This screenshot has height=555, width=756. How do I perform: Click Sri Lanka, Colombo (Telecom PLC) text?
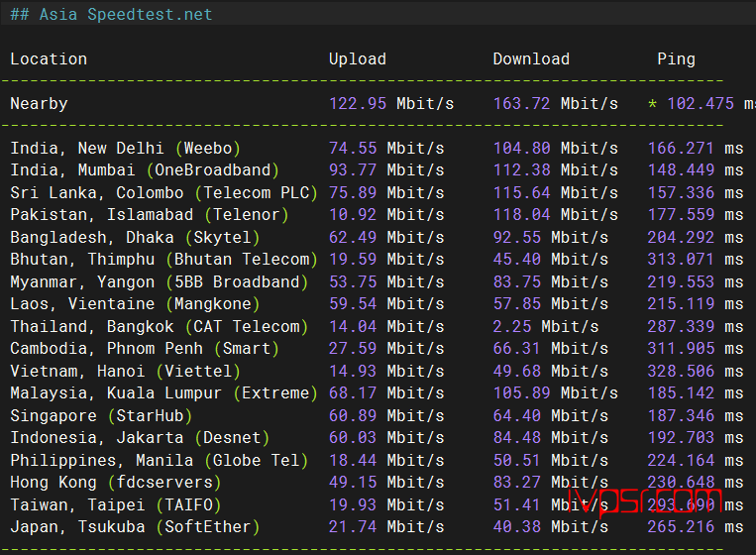tap(163, 193)
